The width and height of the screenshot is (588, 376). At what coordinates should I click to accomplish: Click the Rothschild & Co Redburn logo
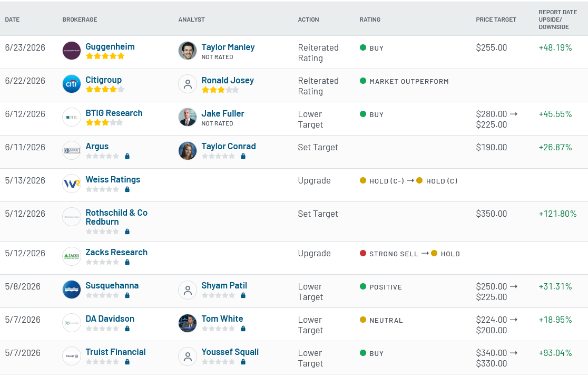(x=72, y=217)
